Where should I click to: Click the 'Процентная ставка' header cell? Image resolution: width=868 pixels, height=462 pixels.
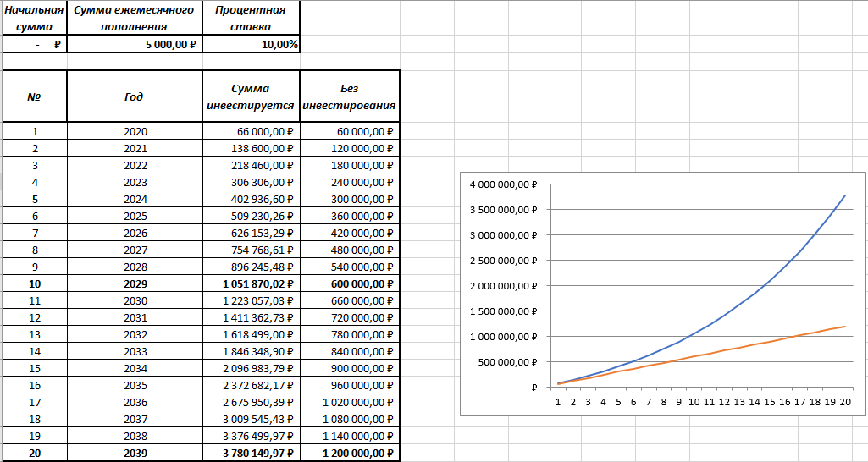[251, 19]
